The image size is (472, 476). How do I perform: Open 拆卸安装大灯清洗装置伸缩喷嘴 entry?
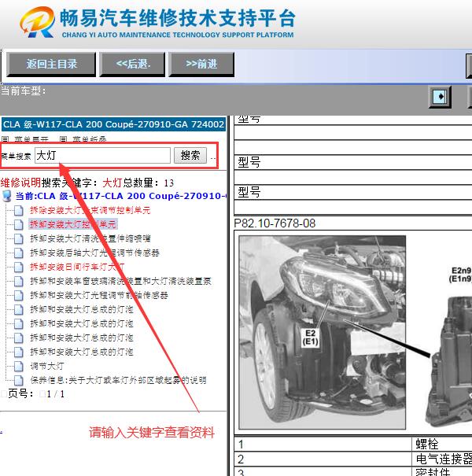coord(90,238)
